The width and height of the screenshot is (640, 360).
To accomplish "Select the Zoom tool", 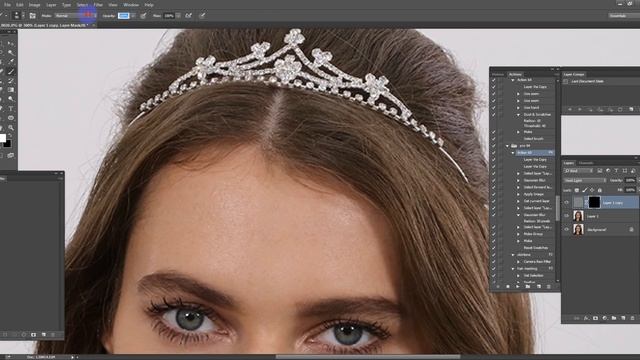I will point(11,127).
